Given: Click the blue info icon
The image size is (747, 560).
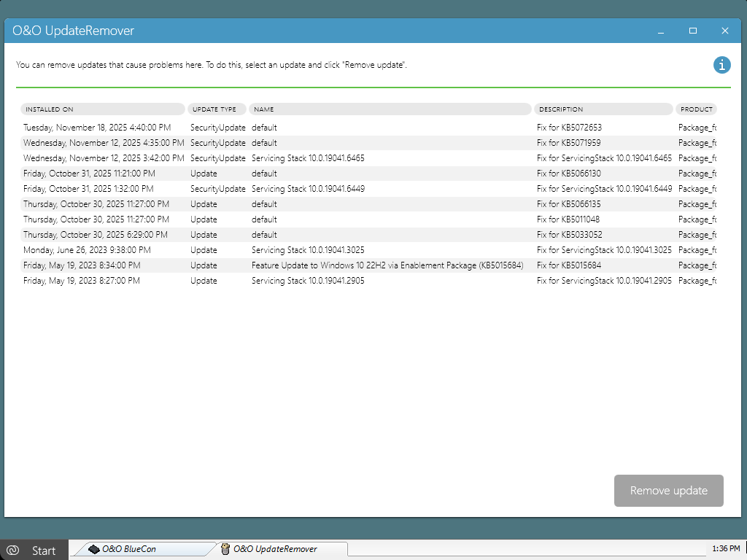Looking at the screenshot, I should pos(721,65).
